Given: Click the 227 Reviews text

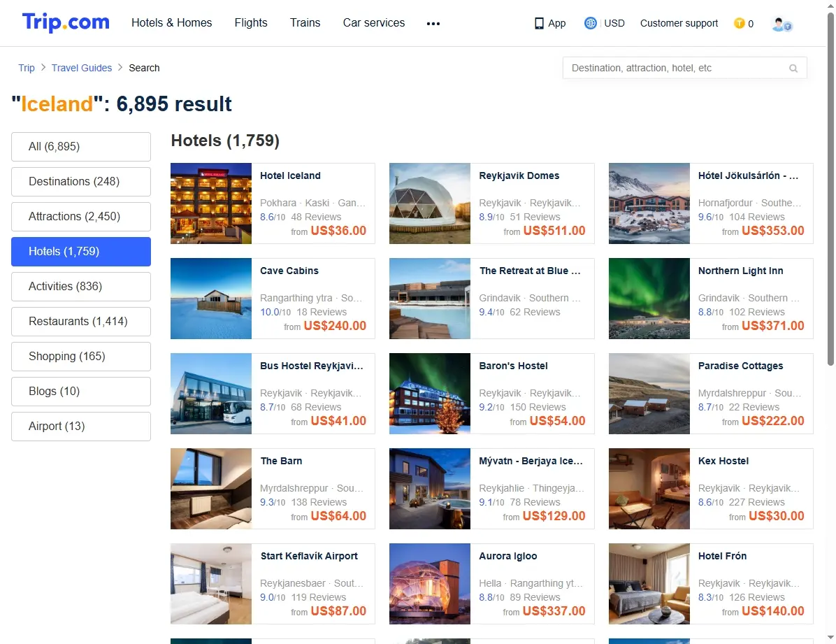Looking at the screenshot, I should tap(756, 502).
